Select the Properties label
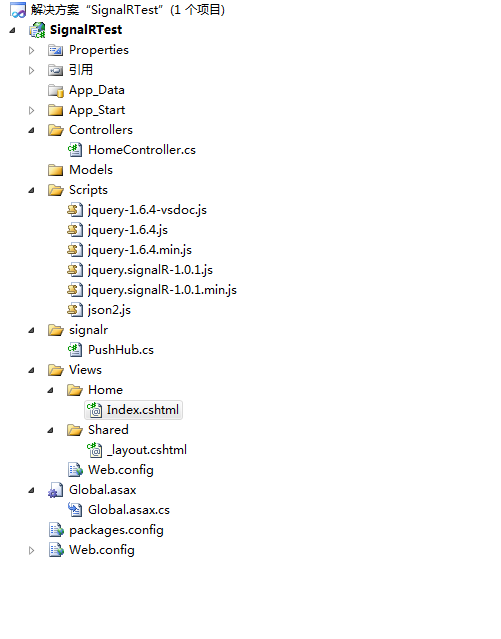Image resolution: width=501 pixels, height=639 pixels. (x=99, y=50)
